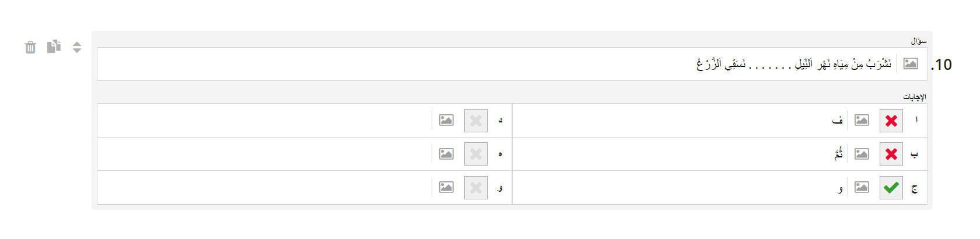The height and width of the screenshot is (239, 980).
Task: Toggle greyed X on empty answer و
Action: (x=476, y=188)
